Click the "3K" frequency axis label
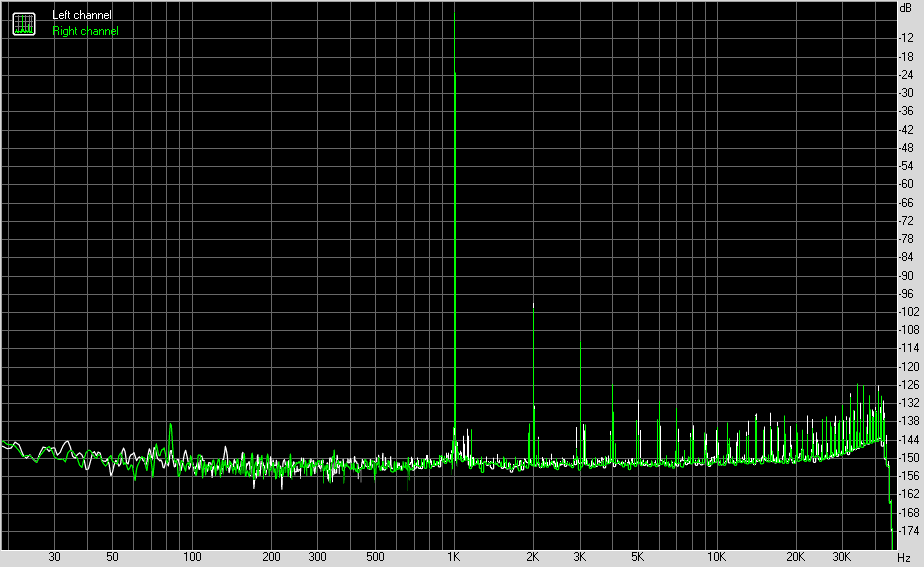 579,556
